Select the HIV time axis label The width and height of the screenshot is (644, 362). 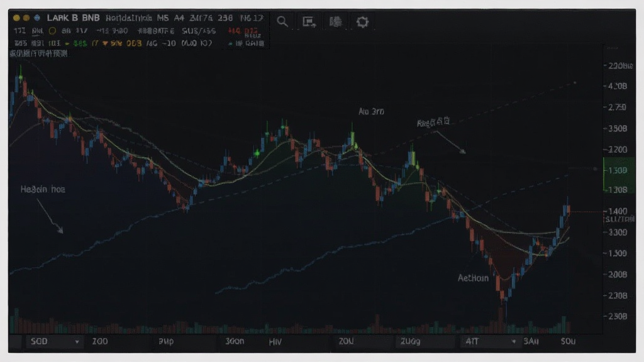tap(275, 342)
